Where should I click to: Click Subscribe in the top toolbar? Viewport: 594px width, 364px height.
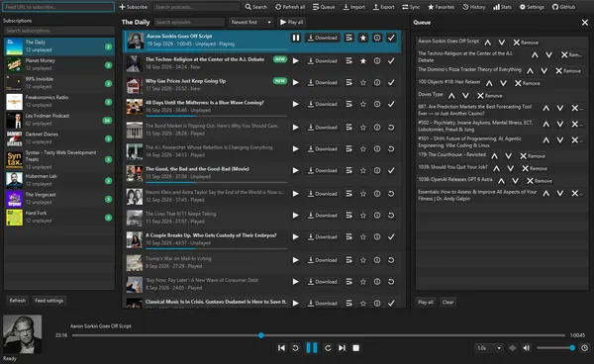tap(133, 7)
